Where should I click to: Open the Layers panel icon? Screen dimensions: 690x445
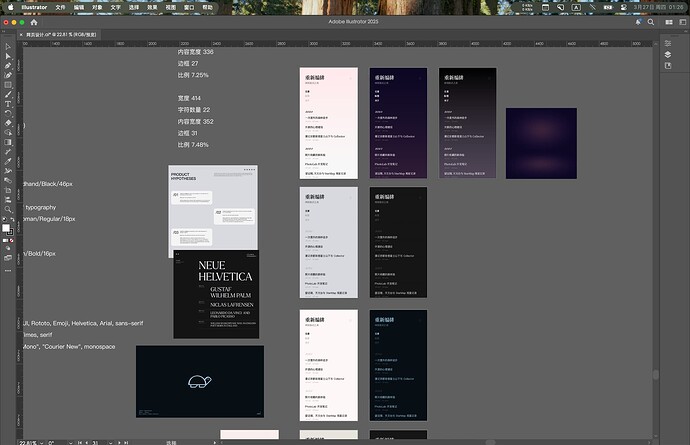click(x=668, y=55)
